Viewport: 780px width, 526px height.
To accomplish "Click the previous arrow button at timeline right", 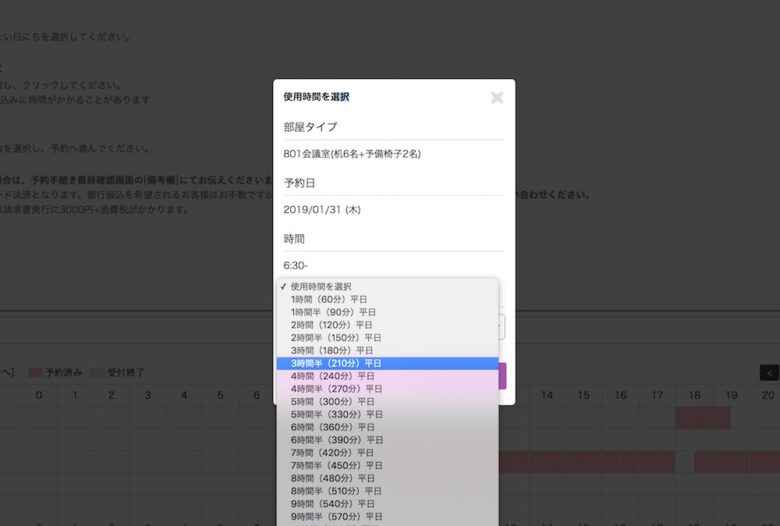I will (x=770, y=373).
